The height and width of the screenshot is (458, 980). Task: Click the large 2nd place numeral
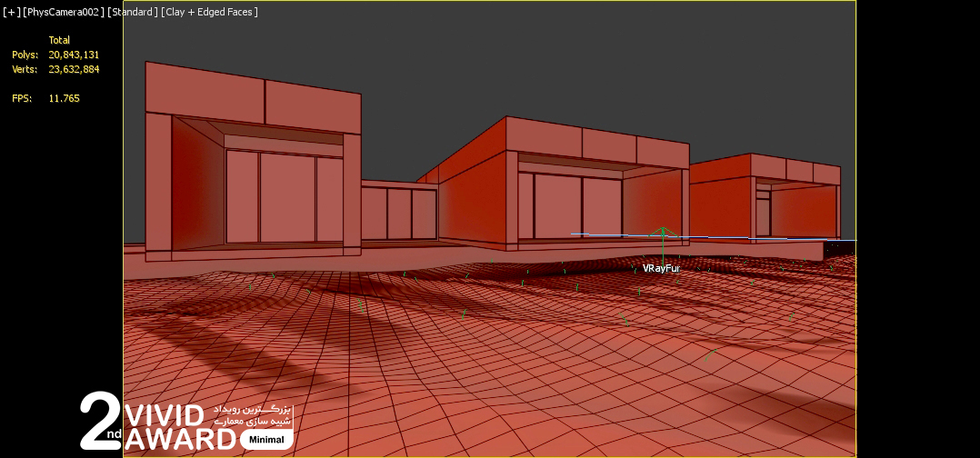pos(99,420)
